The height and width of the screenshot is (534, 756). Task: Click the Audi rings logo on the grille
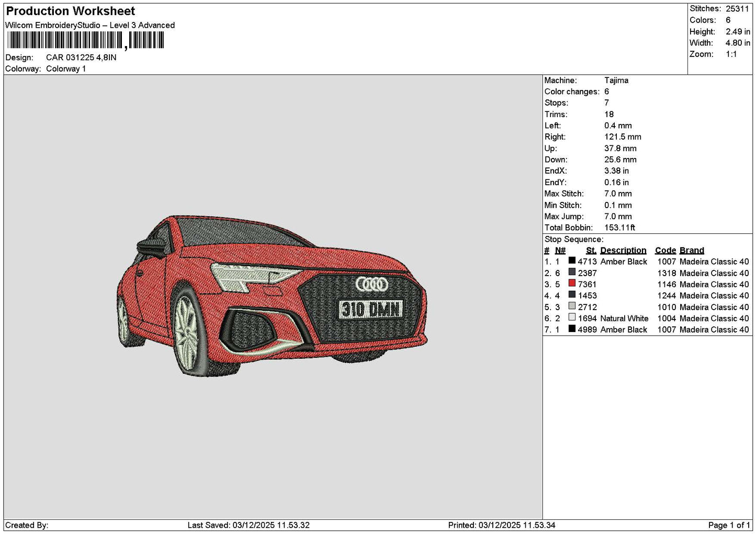pos(373,285)
